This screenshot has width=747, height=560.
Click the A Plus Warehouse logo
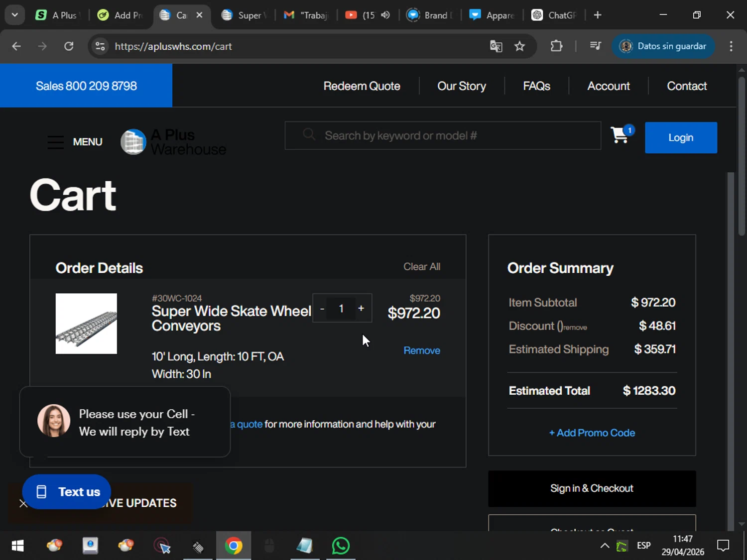173,142
